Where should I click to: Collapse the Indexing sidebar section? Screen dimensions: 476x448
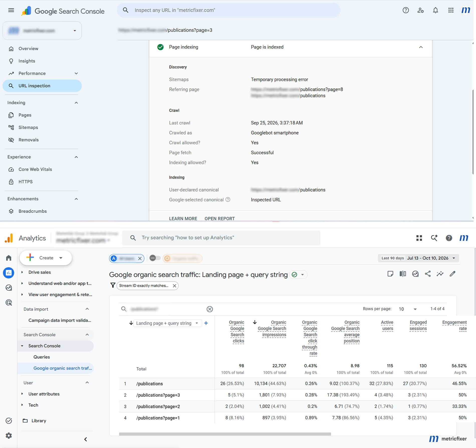76,103
